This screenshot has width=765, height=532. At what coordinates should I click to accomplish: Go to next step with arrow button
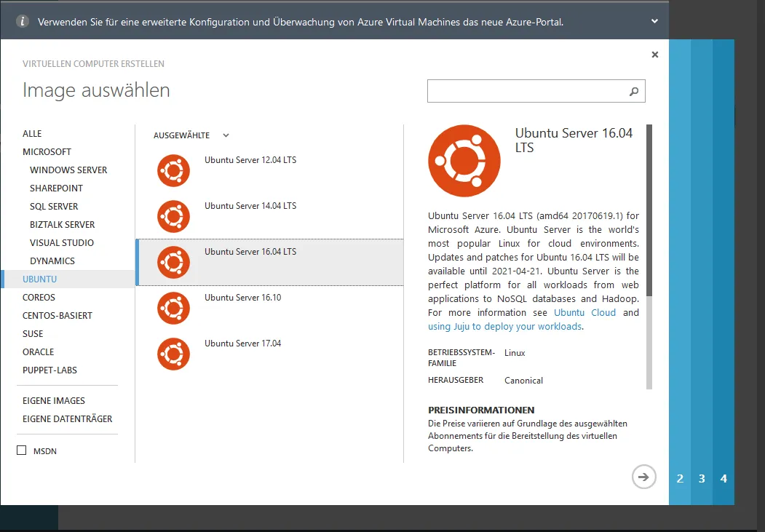point(643,477)
